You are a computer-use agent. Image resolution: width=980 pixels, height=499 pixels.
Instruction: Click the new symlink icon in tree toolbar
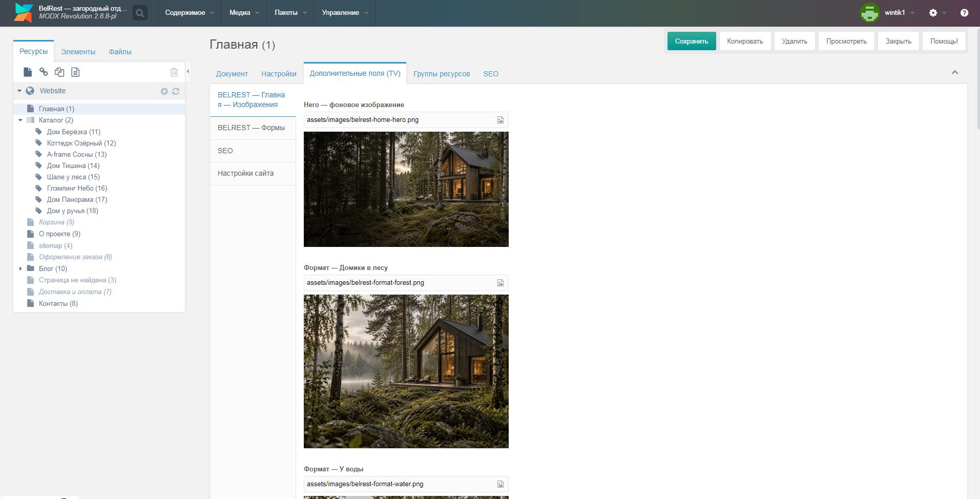(x=59, y=72)
